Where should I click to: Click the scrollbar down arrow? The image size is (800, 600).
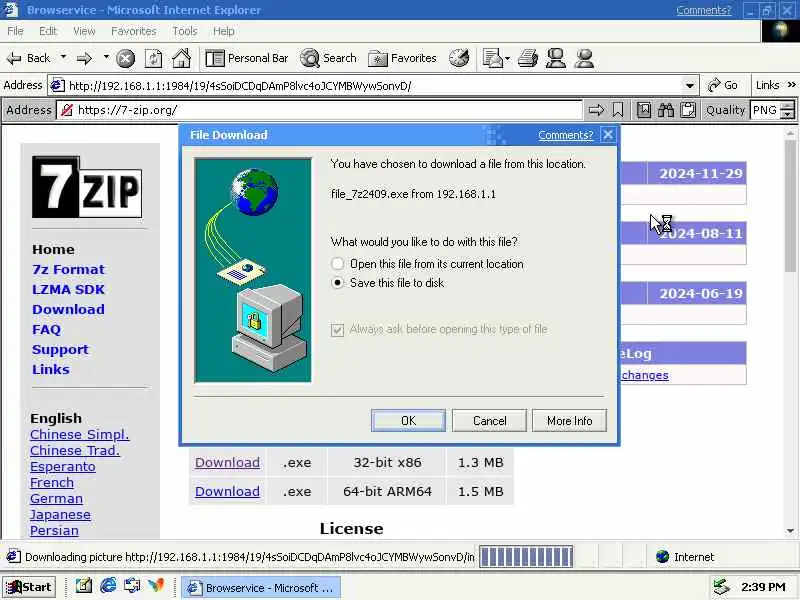pyautogui.click(x=790, y=531)
